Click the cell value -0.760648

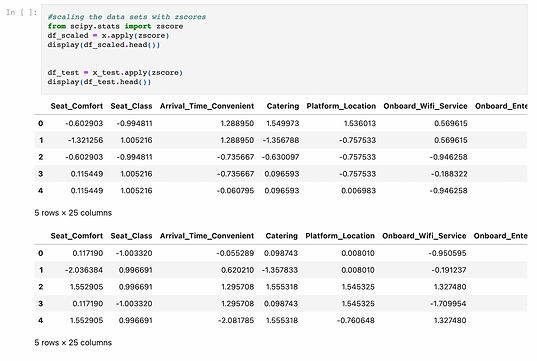click(x=356, y=320)
